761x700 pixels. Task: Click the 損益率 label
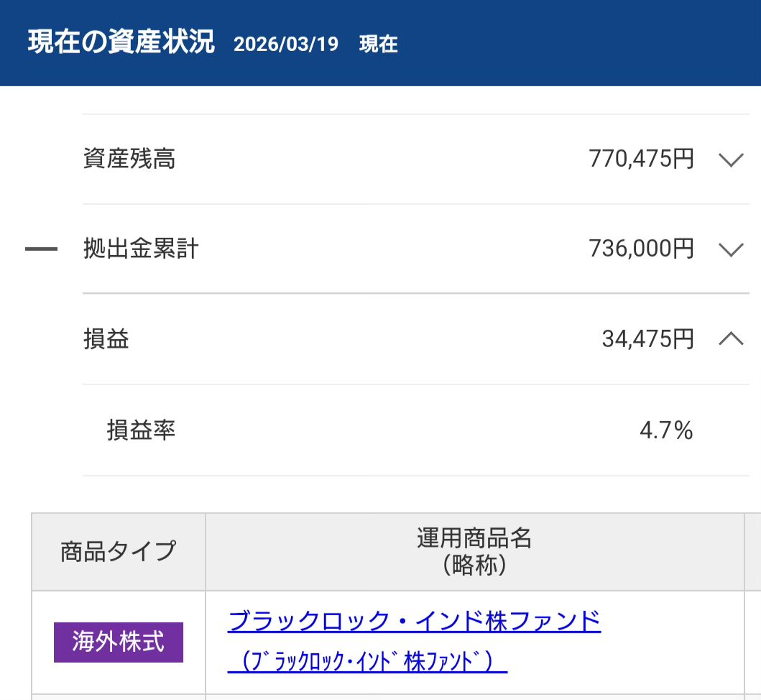pos(141,430)
